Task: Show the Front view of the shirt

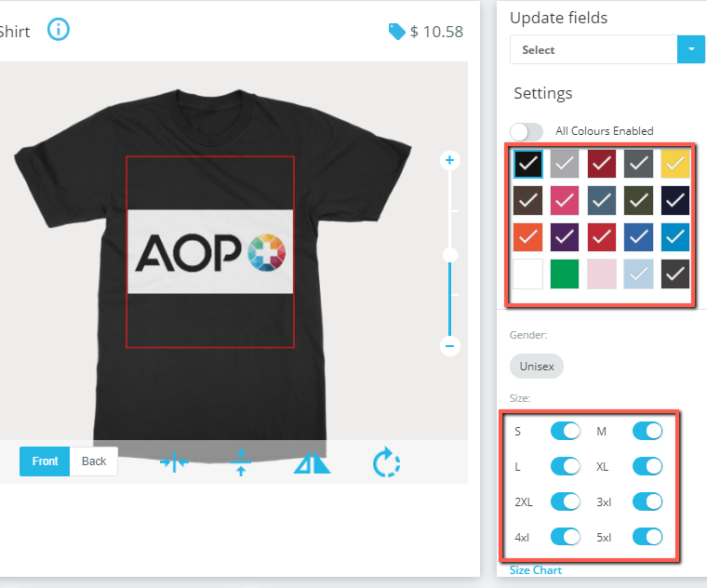Action: [x=45, y=461]
